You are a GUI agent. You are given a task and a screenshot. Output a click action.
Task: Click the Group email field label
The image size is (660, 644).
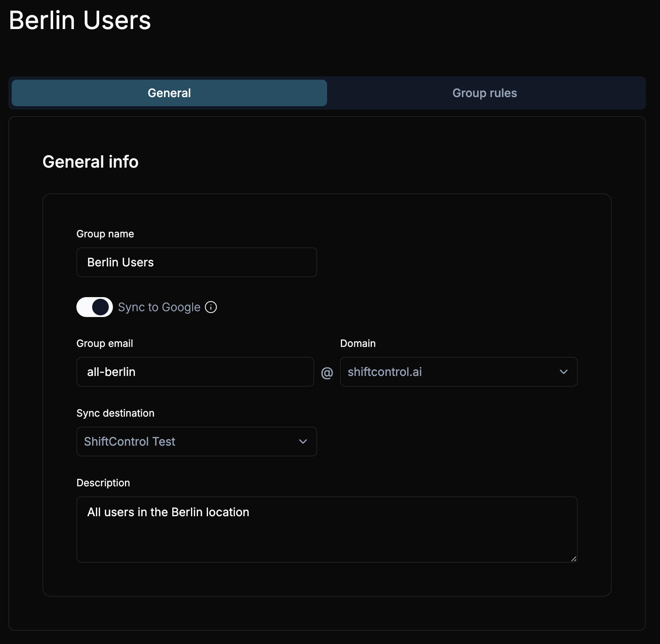pyautogui.click(x=105, y=344)
